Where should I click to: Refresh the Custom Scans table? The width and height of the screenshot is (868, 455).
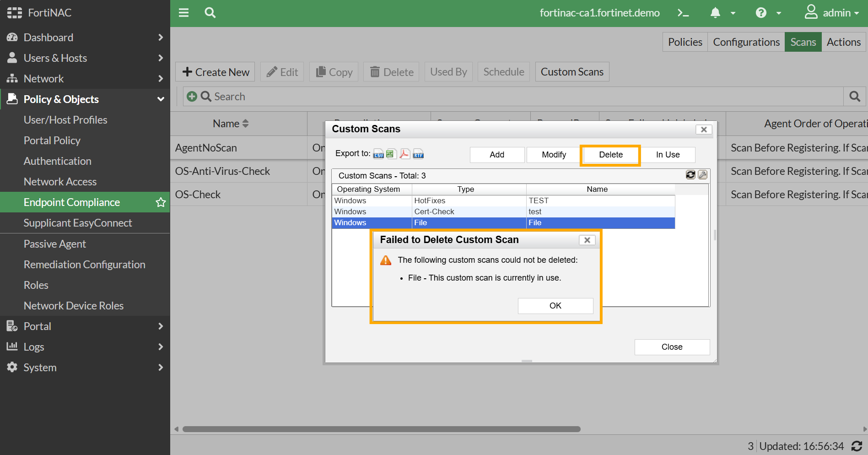point(690,175)
